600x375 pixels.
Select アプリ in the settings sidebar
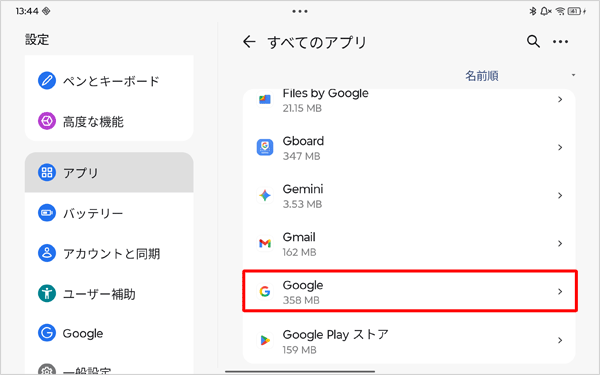click(x=109, y=173)
